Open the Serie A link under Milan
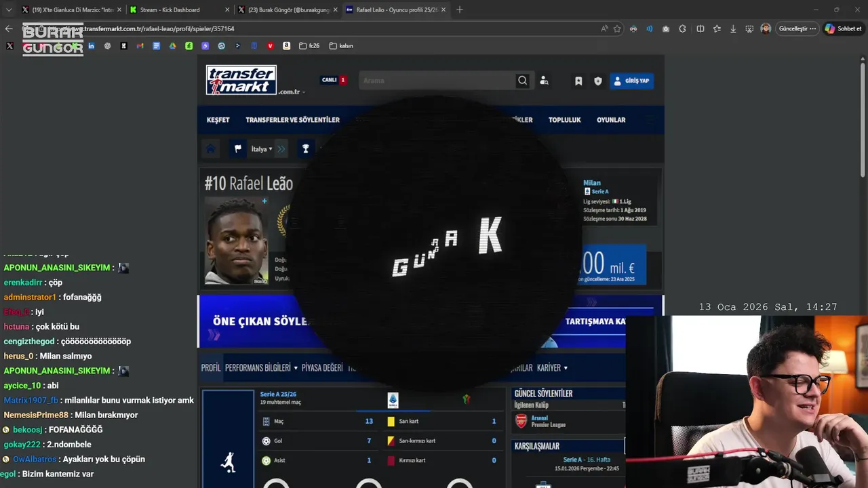Viewport: 868px width, 488px height. [x=599, y=192]
